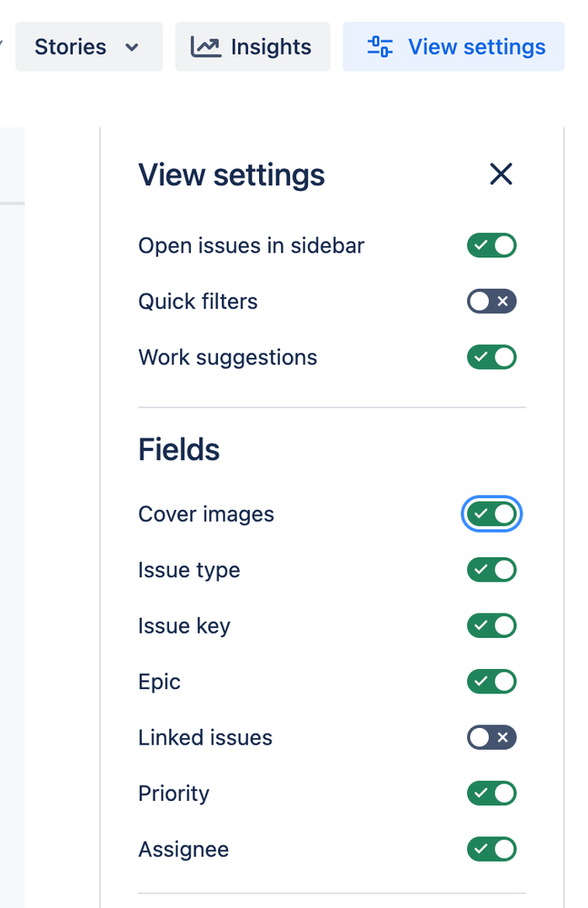Image resolution: width=588 pixels, height=908 pixels.
Task: Close the View settings panel
Action: (x=501, y=175)
